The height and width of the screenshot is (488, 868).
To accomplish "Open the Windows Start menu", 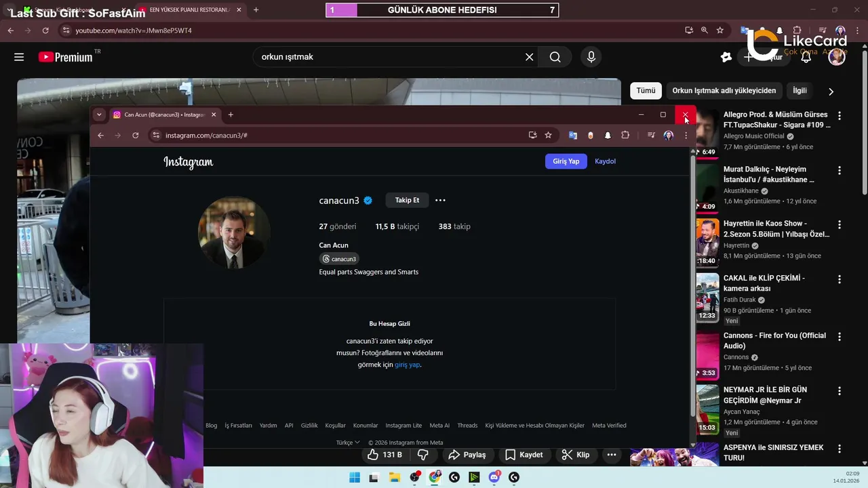I will click(x=355, y=477).
